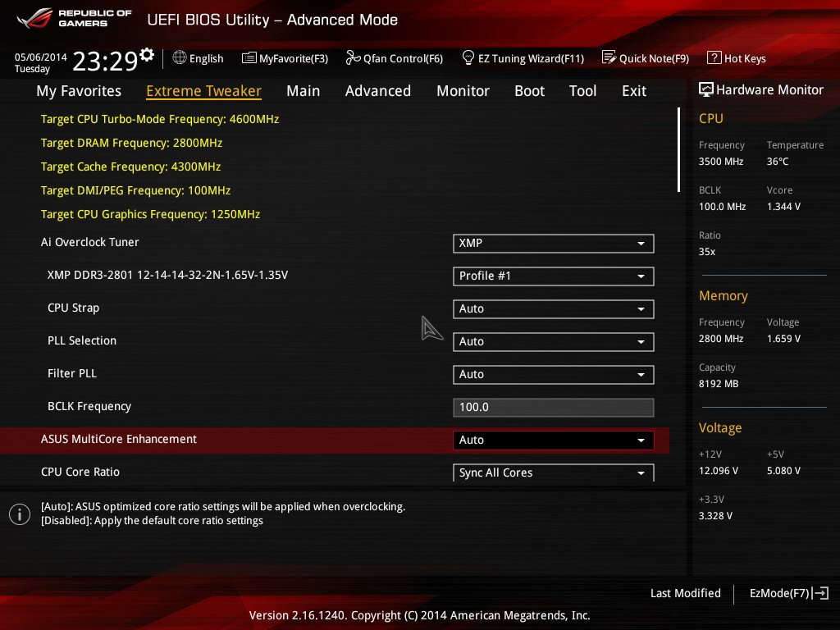
Task: Click the clock settings gear icon
Action: click(x=147, y=54)
